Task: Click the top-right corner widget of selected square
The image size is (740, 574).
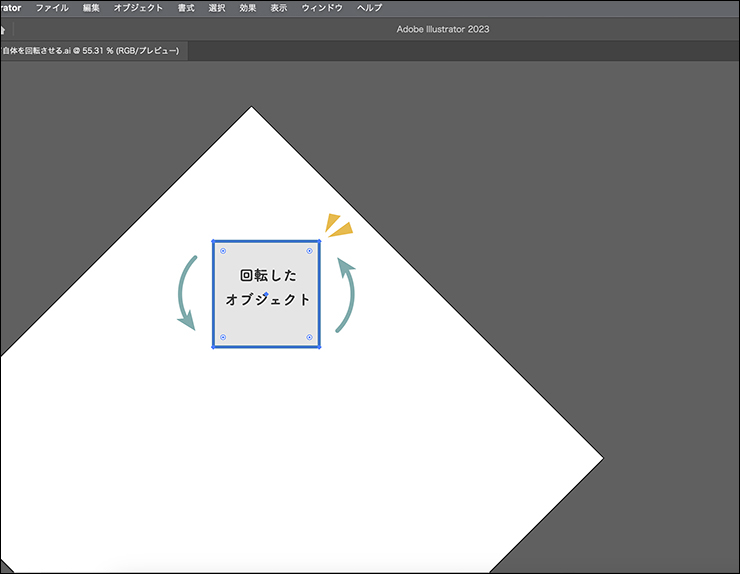Action: point(309,251)
